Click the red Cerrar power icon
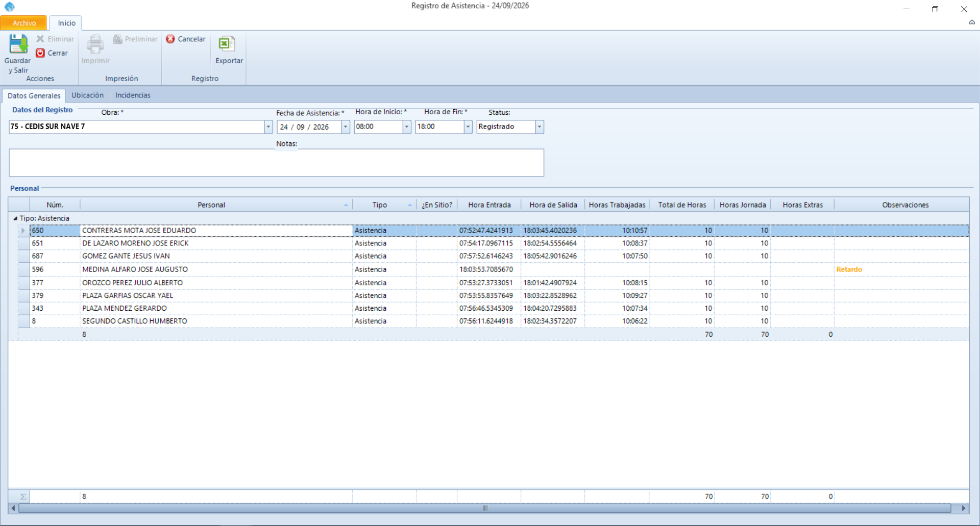This screenshot has height=526, width=980. tap(40, 53)
